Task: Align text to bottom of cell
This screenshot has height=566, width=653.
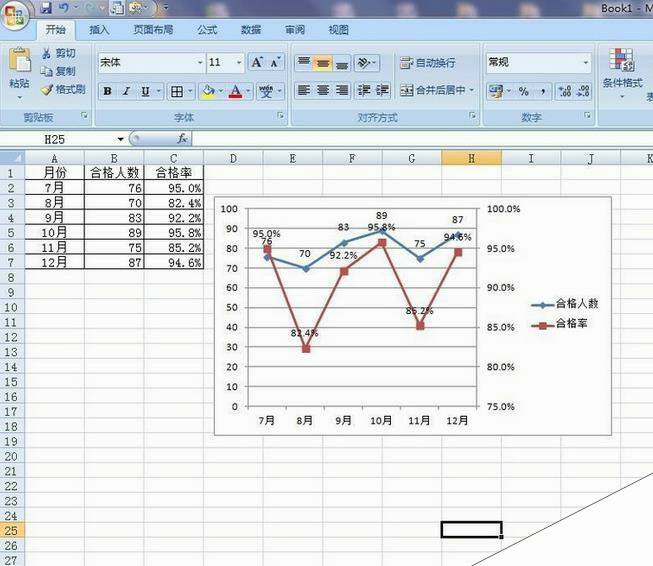Action: click(341, 63)
